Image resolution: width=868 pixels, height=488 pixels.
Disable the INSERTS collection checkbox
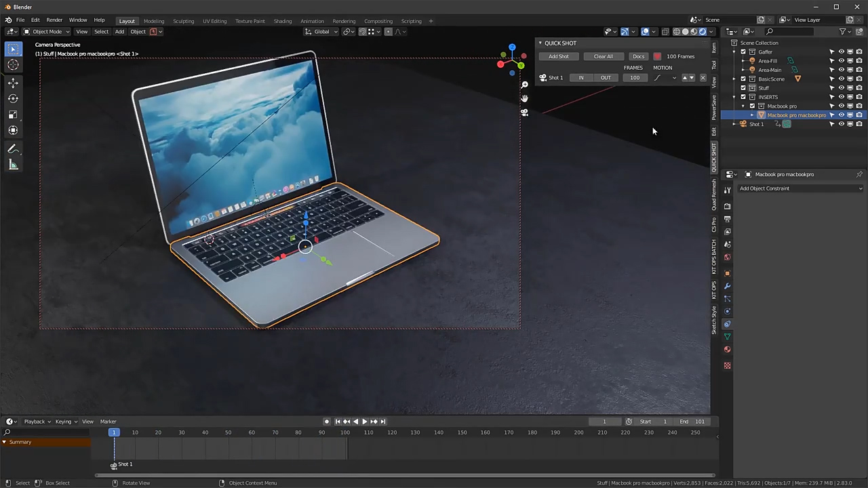pyautogui.click(x=743, y=97)
